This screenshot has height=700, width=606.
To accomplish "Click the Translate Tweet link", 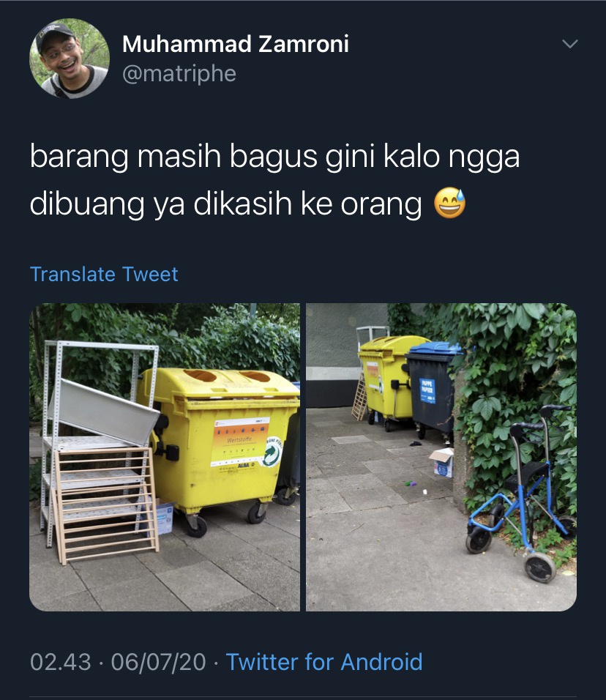I will coord(104,274).
